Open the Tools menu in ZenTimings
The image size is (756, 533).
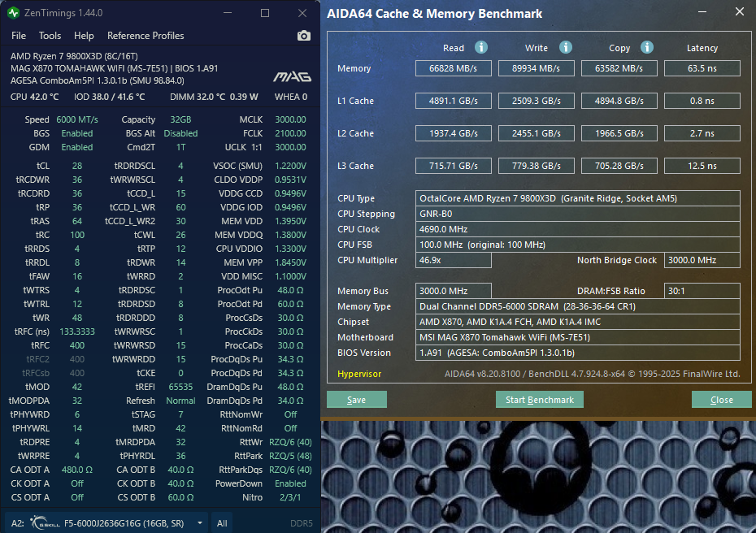point(50,36)
